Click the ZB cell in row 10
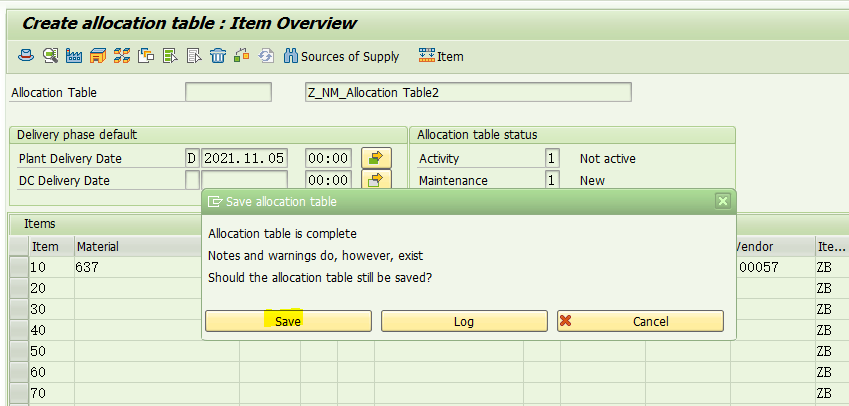This screenshot has width=849, height=406. click(832, 267)
